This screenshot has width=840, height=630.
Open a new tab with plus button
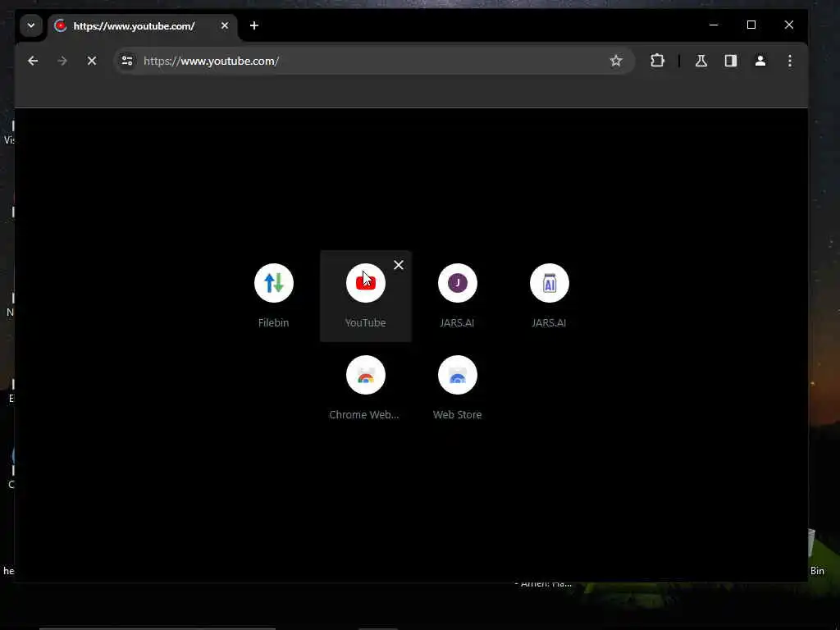click(254, 25)
